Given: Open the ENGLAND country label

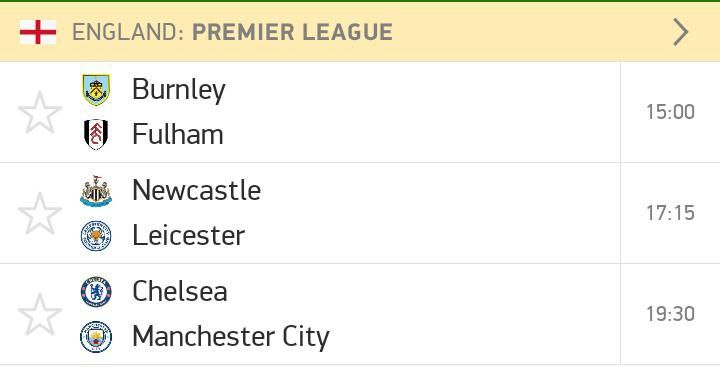Looking at the screenshot, I should (x=128, y=32).
